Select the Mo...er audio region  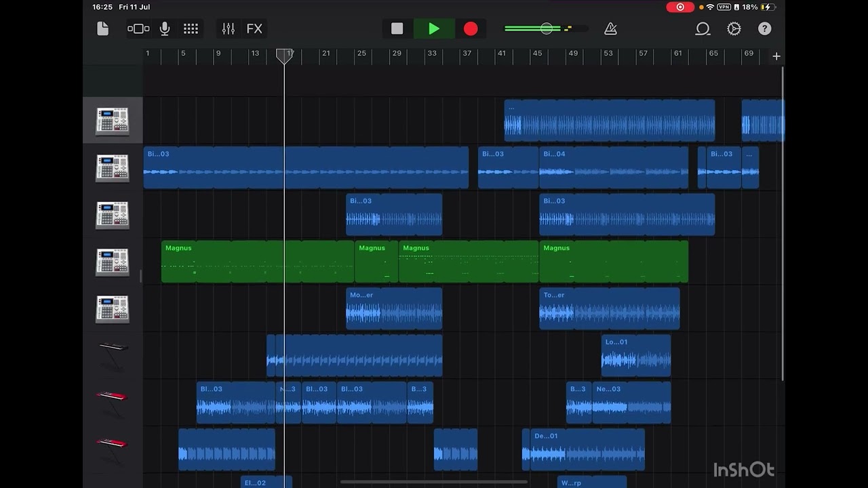pos(394,308)
